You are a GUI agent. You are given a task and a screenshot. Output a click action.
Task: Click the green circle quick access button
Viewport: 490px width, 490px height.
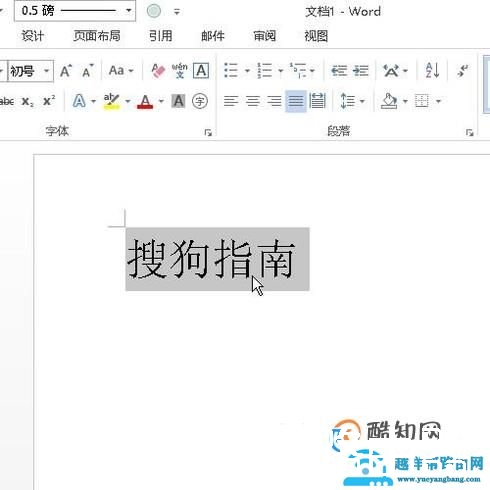pyautogui.click(x=154, y=11)
